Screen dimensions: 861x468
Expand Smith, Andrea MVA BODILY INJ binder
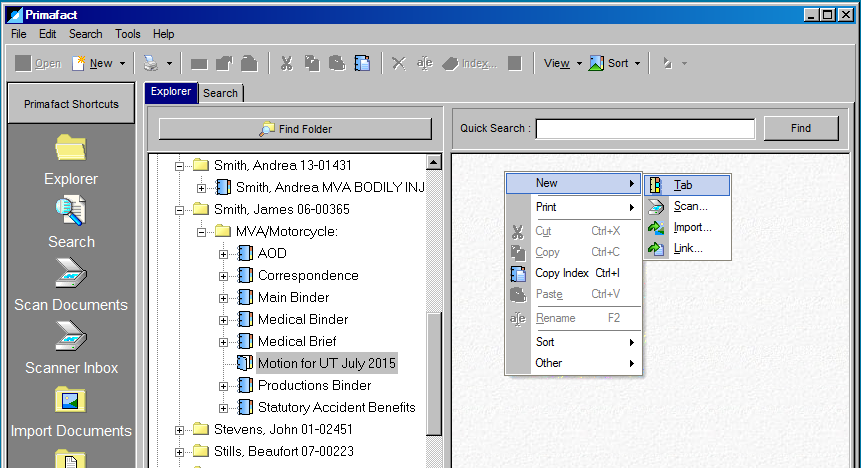pyautogui.click(x=202, y=188)
